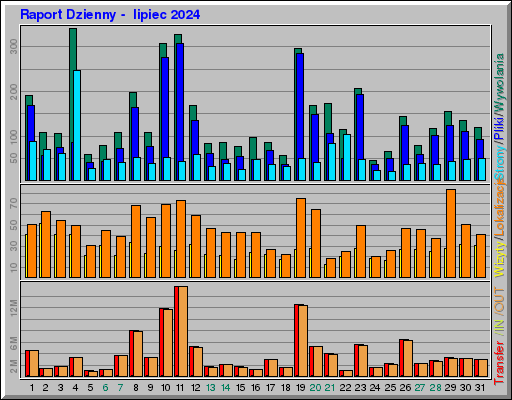
Task: Click the orange Lokalizacje bar for day 29
Action: tap(451, 233)
